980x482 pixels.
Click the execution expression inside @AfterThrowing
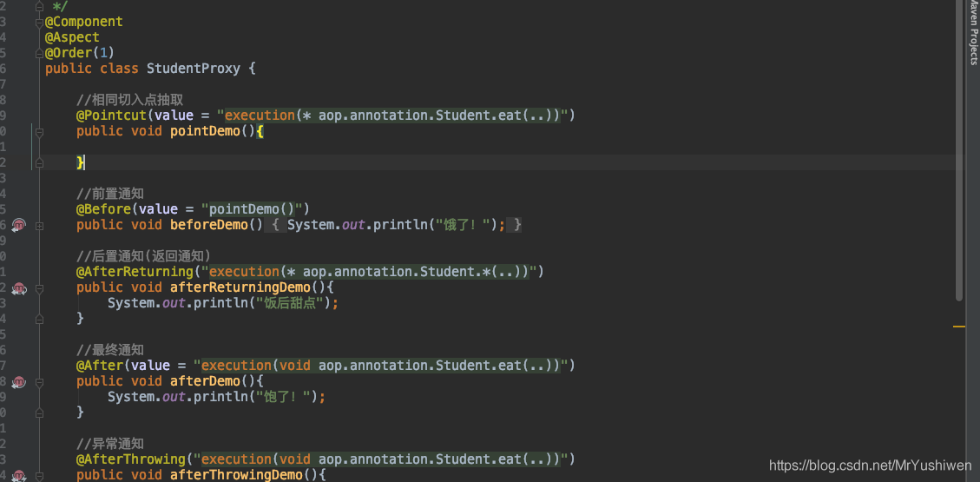click(x=380, y=459)
